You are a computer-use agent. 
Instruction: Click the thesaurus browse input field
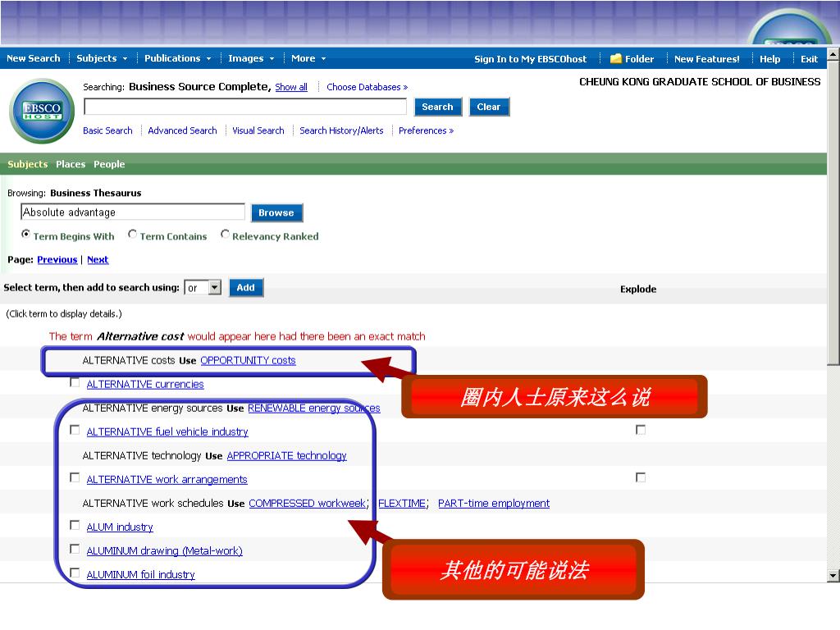point(133,212)
